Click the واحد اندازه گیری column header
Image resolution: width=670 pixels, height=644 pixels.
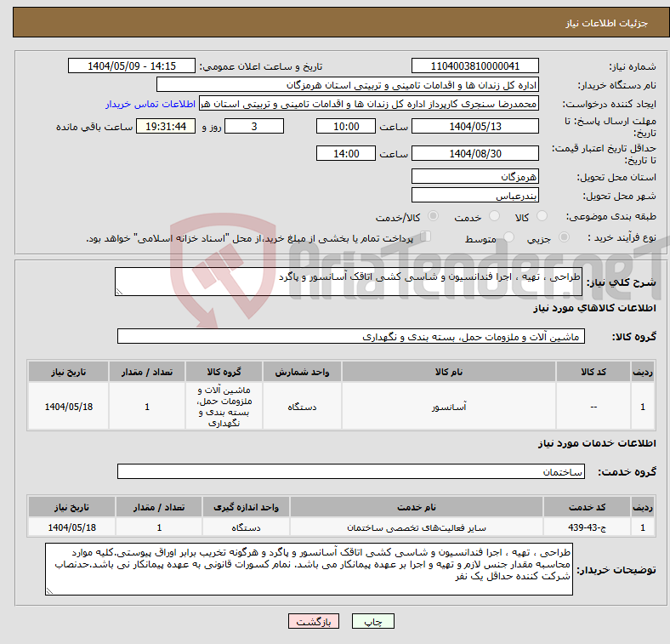coord(246,507)
